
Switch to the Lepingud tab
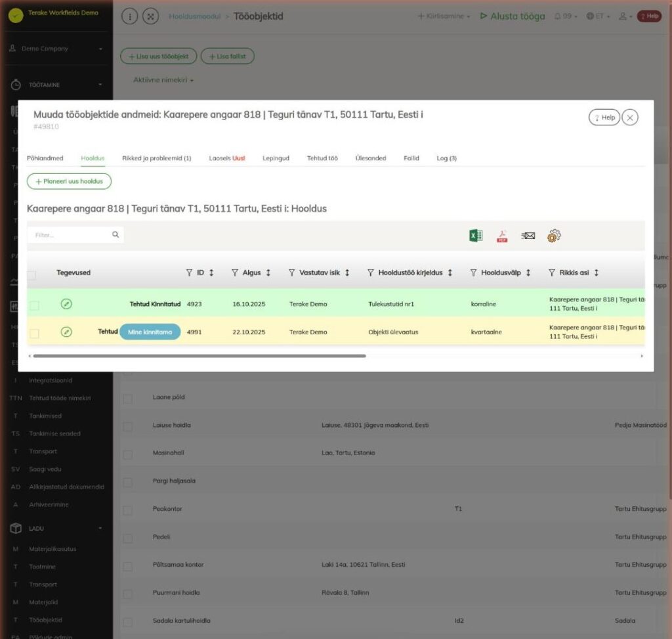coord(276,158)
